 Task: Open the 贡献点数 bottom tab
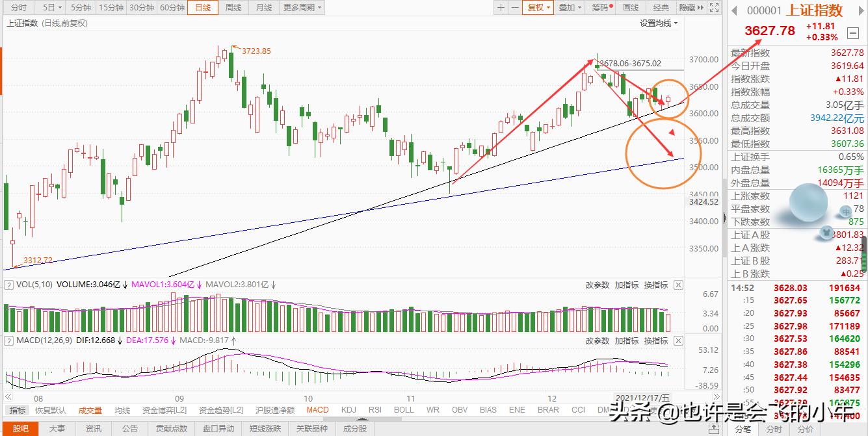172,429
